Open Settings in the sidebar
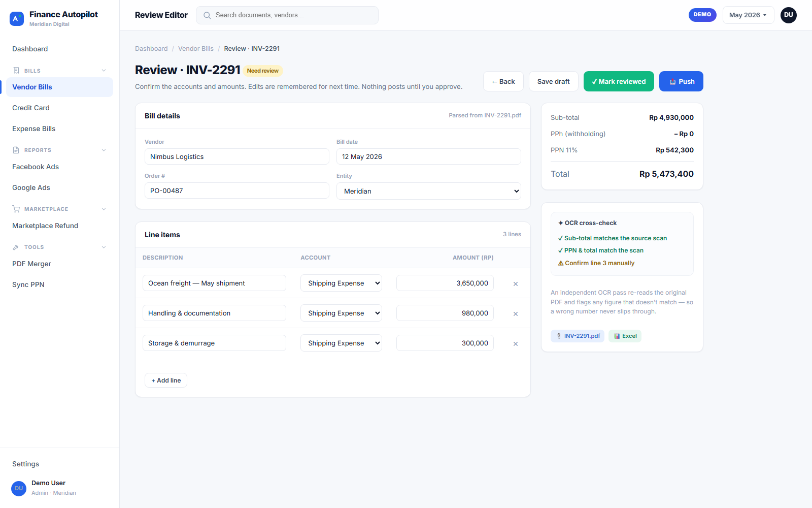Screen dimensions: 812x508 click(59, 464)
